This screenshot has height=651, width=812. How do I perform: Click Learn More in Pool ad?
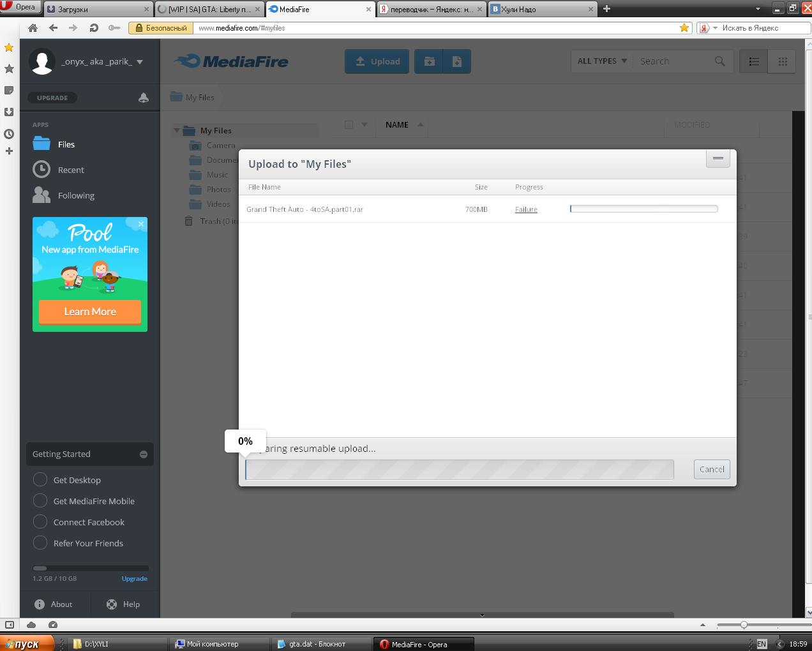(90, 312)
